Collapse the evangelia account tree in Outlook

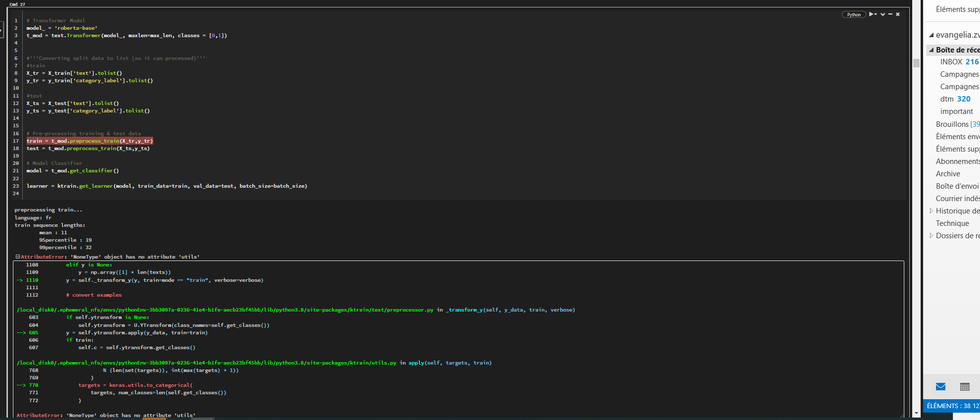(931, 35)
